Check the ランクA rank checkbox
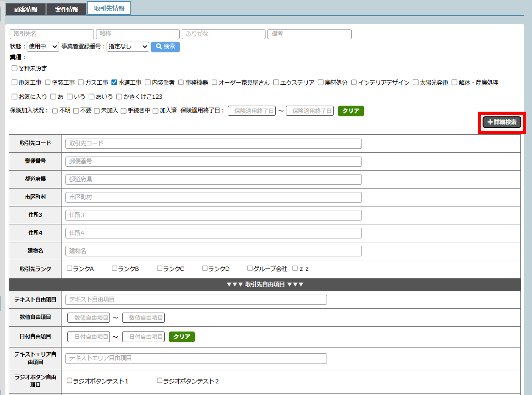The image size is (532, 395). point(69,268)
